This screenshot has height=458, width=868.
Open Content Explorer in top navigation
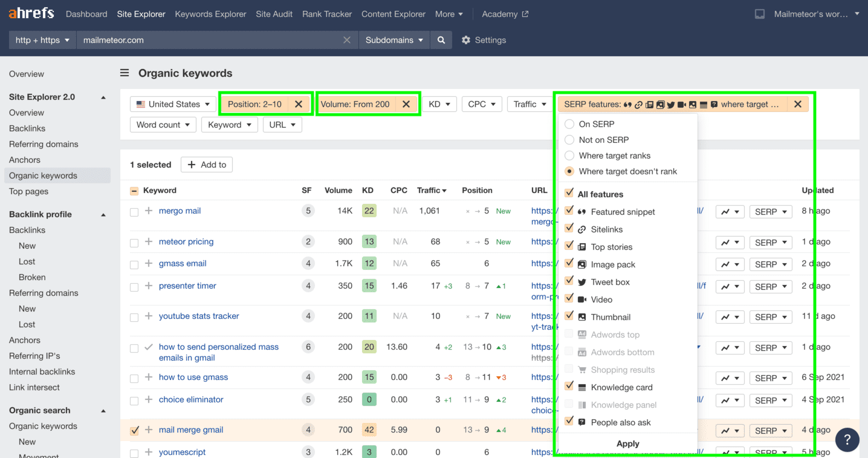[394, 14]
